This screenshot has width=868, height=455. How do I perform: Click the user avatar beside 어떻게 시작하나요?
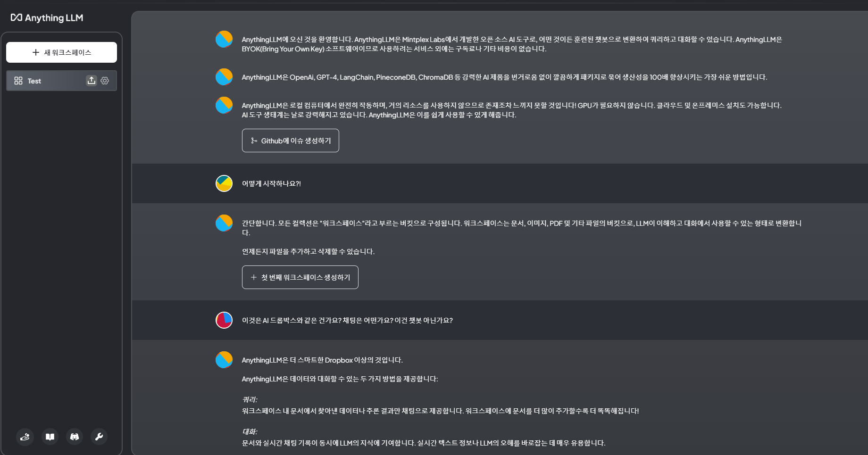click(x=224, y=183)
